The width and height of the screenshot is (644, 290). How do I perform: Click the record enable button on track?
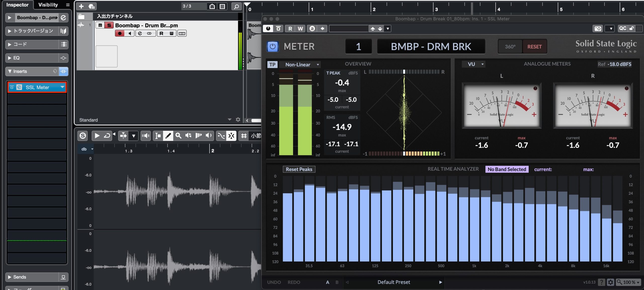[120, 33]
